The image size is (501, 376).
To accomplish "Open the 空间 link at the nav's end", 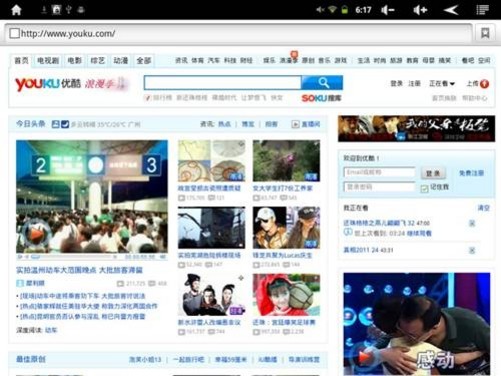I will point(484,60).
